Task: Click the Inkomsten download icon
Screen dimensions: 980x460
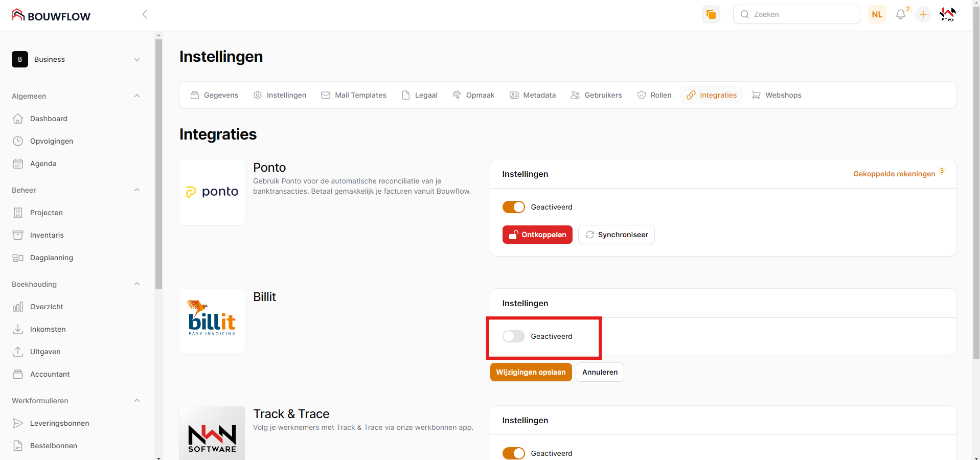Action: [18, 329]
